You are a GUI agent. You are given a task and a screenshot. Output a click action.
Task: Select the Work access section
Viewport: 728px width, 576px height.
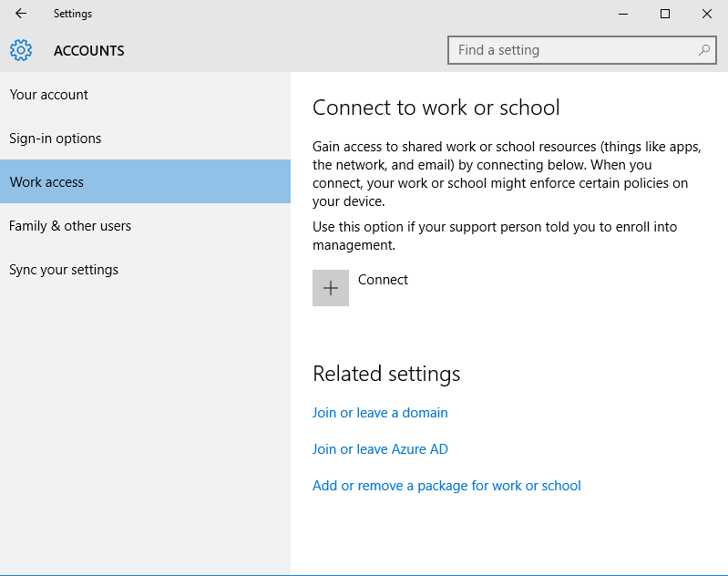[x=47, y=182]
